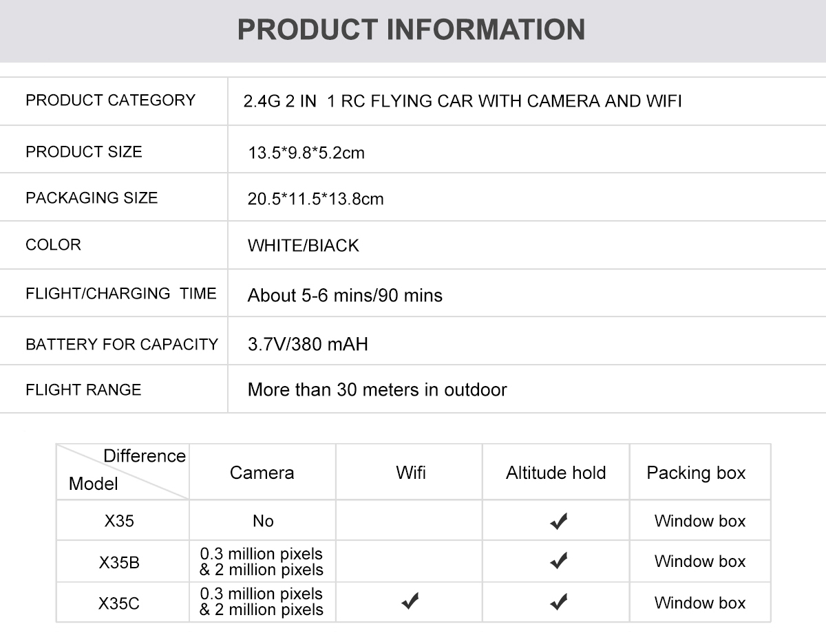
Task: Select the Packing box column header
Action: coord(696,473)
